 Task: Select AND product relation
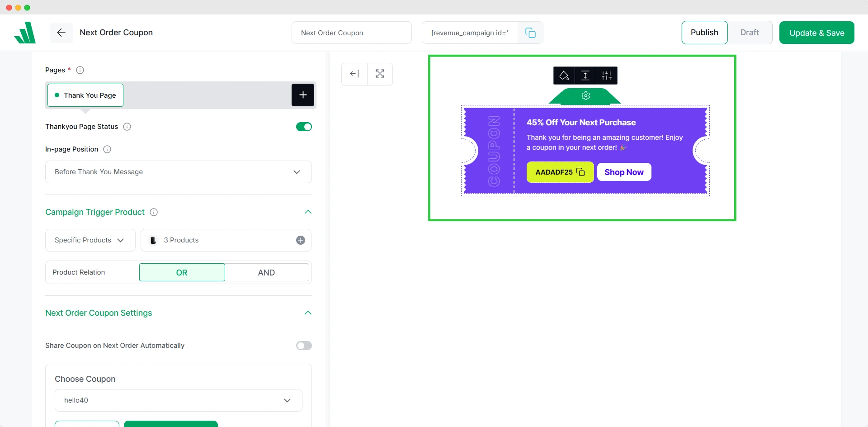tap(267, 272)
